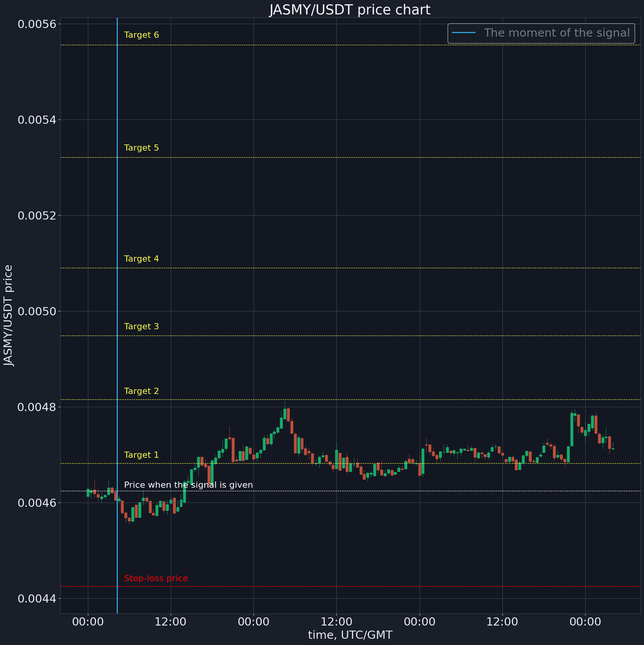This screenshot has width=644, height=645.
Task: Click the Target 3 label
Action: click(141, 326)
